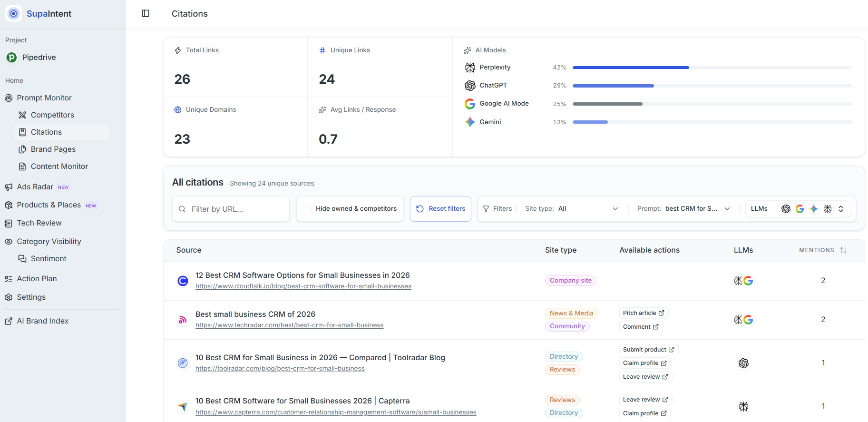Click the Toolradar favicon icon

[x=183, y=363]
